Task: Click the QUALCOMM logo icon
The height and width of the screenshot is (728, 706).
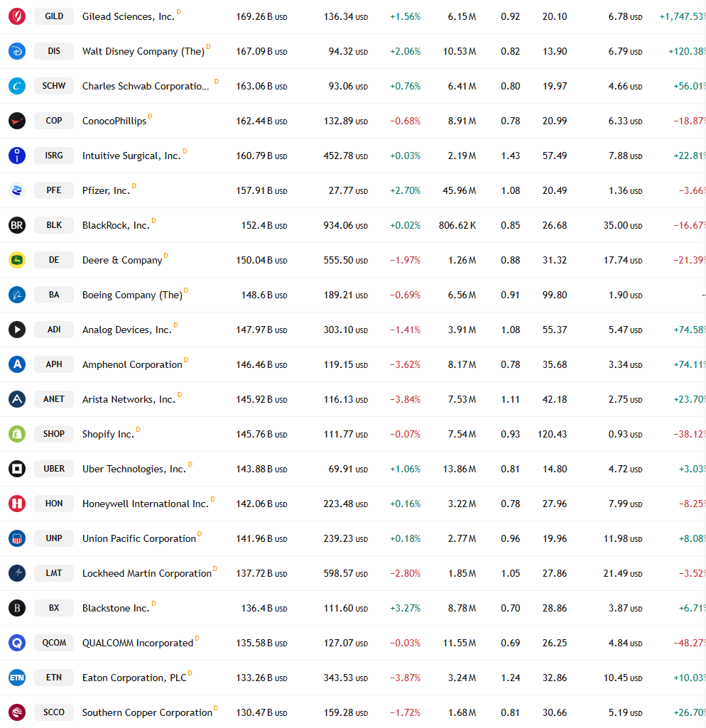Action: click(x=17, y=643)
